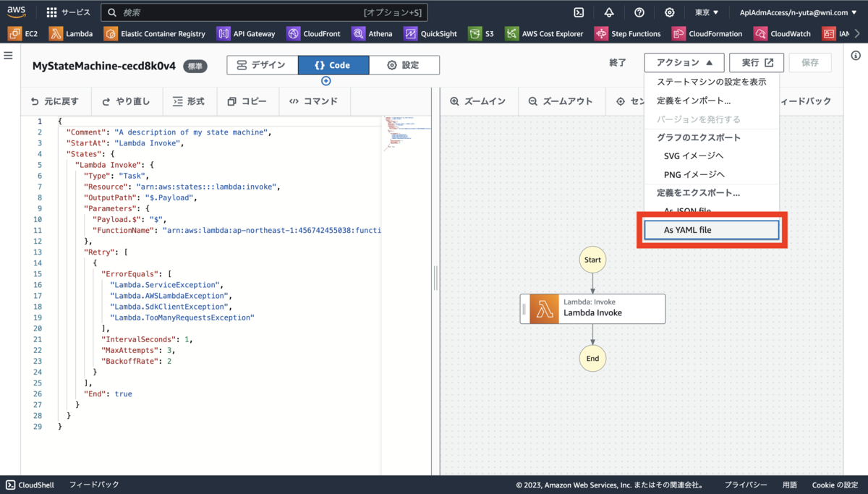Open Cookie の設定 footer link
868x494 pixels.
pyautogui.click(x=835, y=485)
